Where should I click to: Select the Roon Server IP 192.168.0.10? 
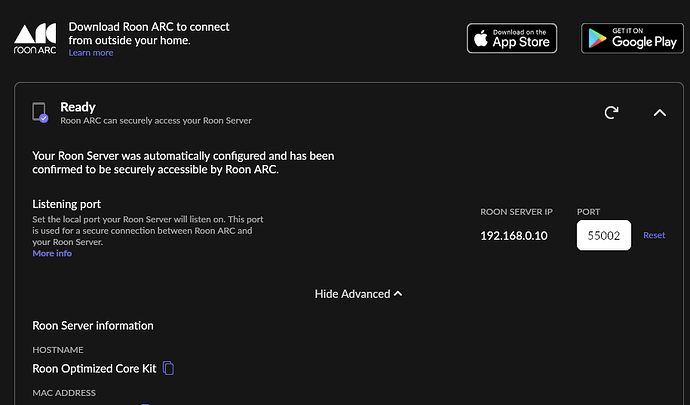(514, 236)
